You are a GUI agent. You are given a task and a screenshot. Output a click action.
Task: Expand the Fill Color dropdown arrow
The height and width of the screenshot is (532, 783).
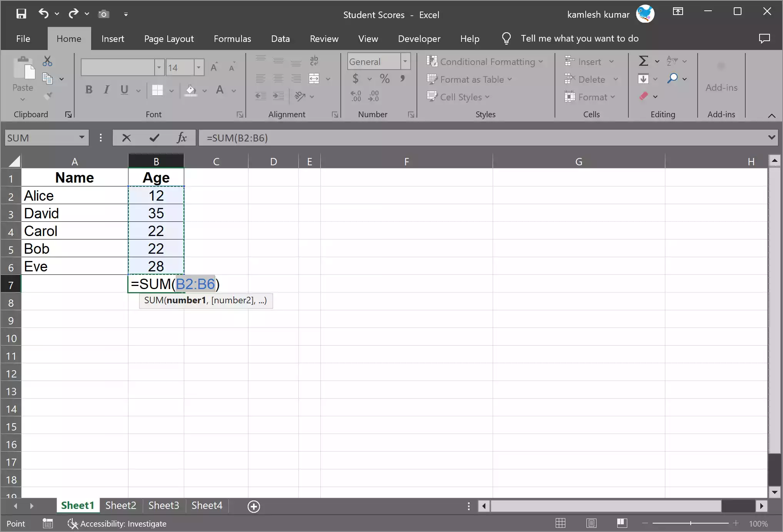pyautogui.click(x=204, y=91)
